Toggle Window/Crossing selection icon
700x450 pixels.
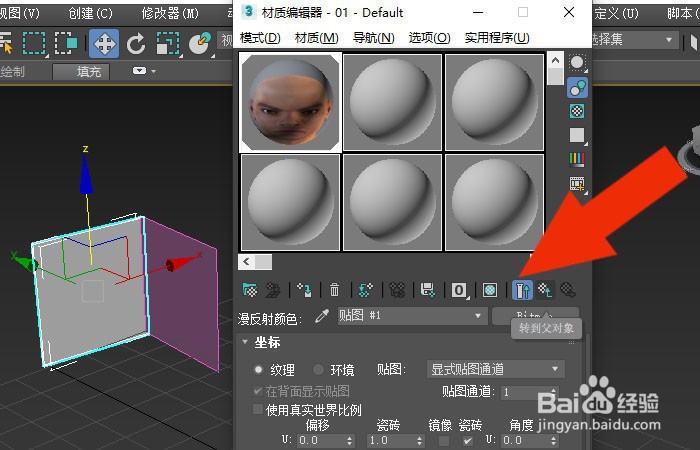(x=66, y=44)
